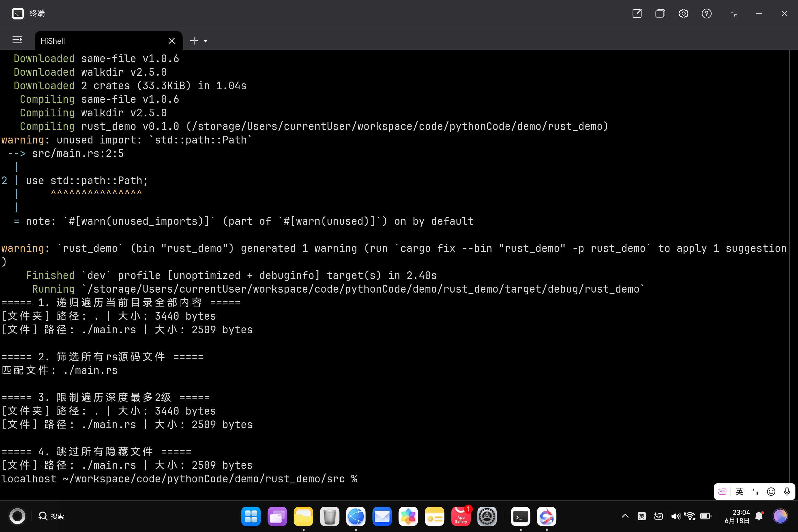Screen dimensions: 798x532
Task: Click the circular home button in taskbar
Action: 17,516
